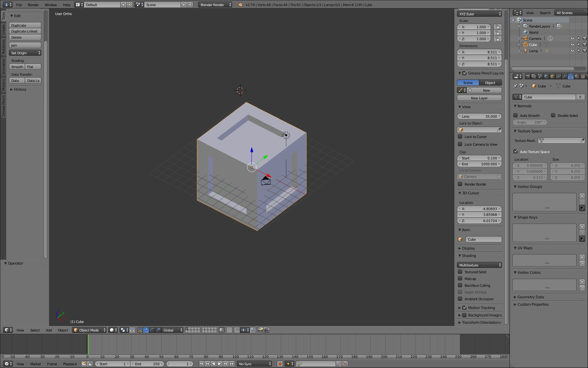
Task: Select the Object grease pencil source button
Action: [490, 82]
